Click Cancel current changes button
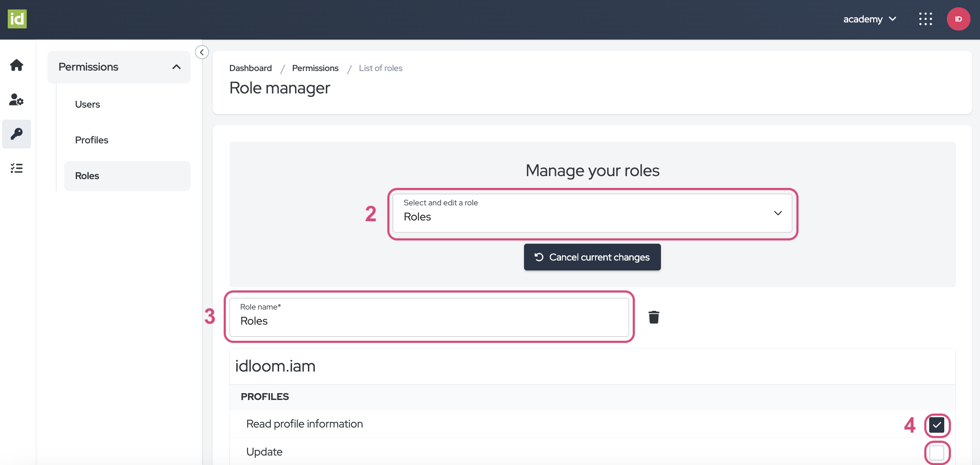The width and height of the screenshot is (980, 465). [592, 257]
